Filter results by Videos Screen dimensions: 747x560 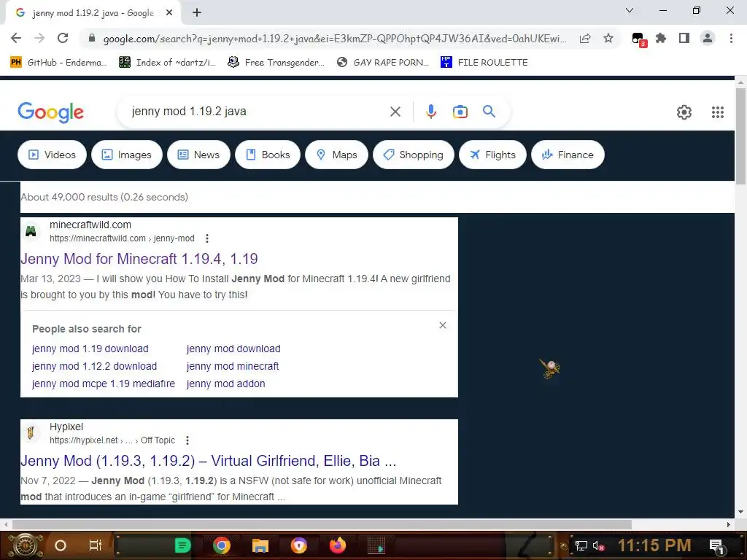[52, 155]
